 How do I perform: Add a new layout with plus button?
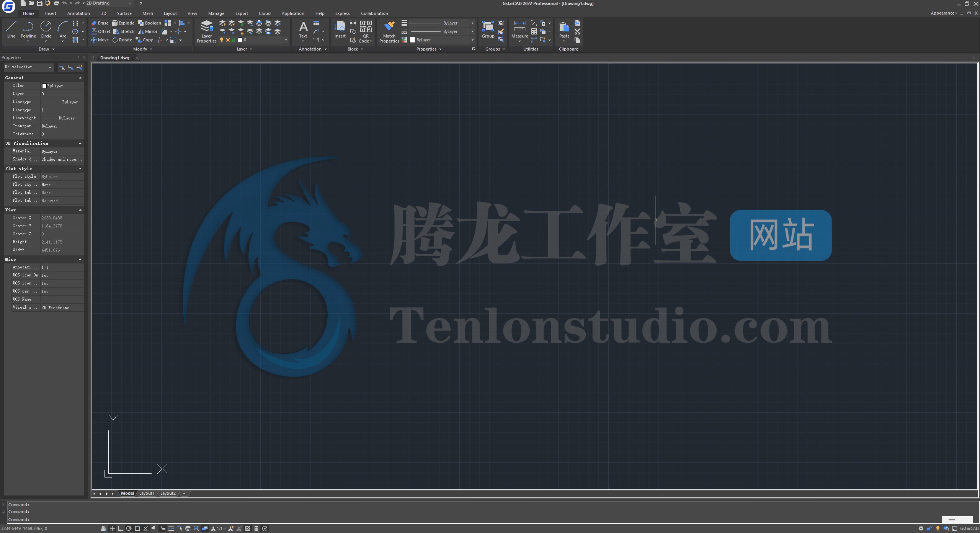tap(184, 493)
